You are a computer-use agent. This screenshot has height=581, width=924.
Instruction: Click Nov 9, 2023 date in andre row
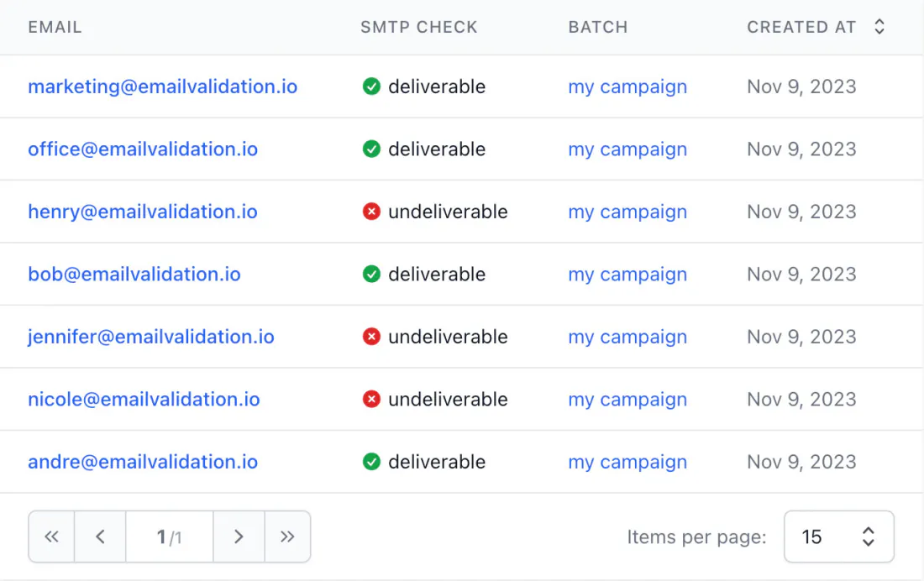[801, 462]
